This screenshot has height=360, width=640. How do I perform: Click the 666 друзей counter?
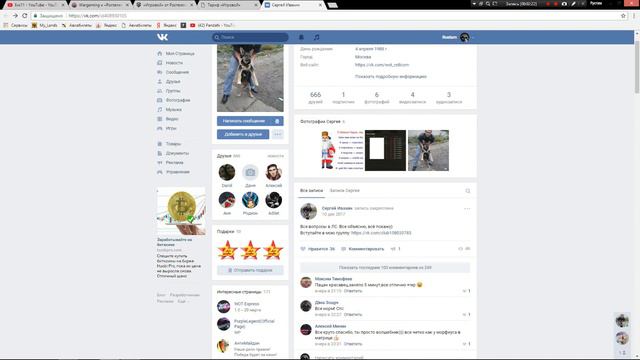click(316, 98)
